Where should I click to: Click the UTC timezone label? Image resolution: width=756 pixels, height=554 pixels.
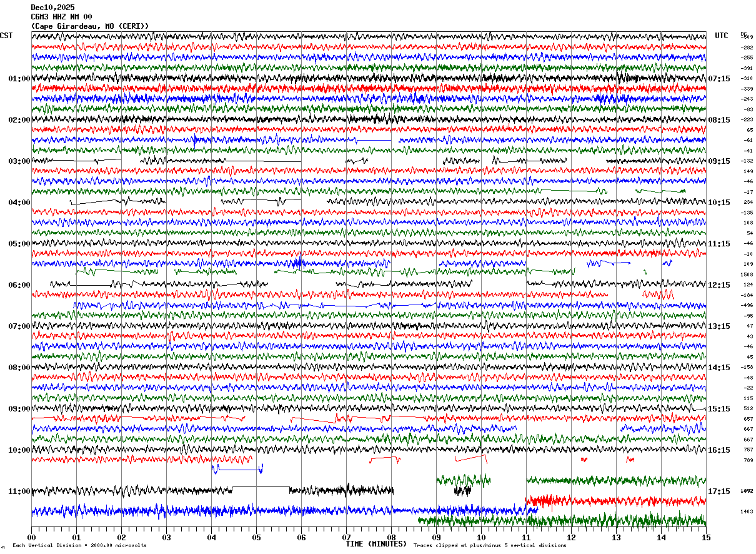coord(722,36)
